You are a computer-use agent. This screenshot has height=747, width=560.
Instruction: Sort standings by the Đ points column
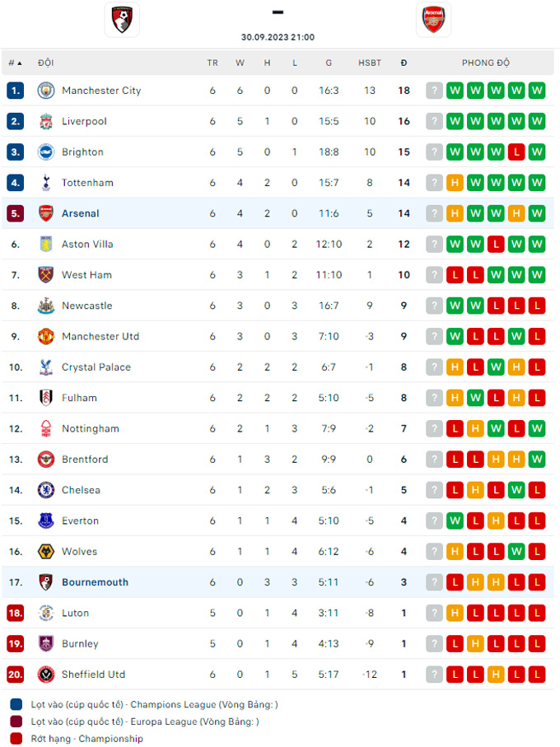404,63
